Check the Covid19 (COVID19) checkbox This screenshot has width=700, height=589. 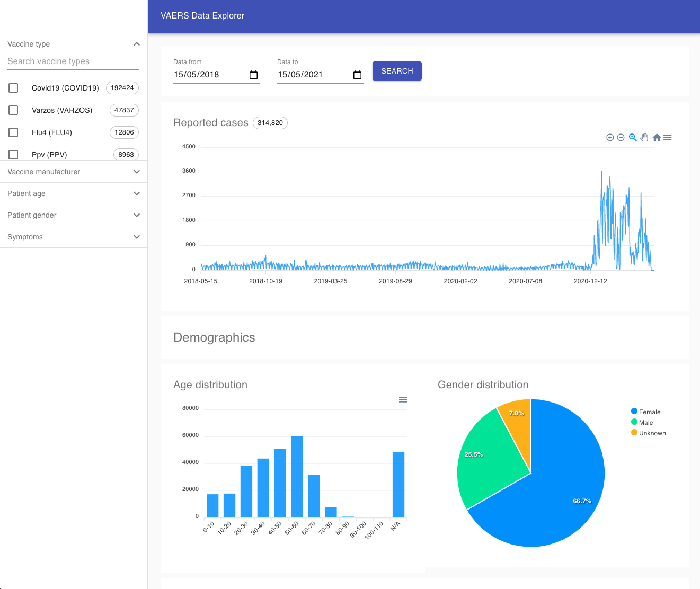[x=14, y=88]
